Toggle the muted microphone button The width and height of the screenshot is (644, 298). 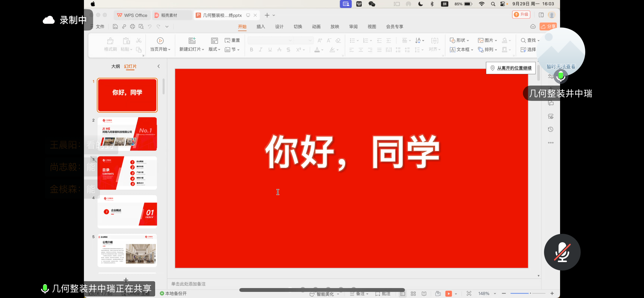(x=562, y=252)
